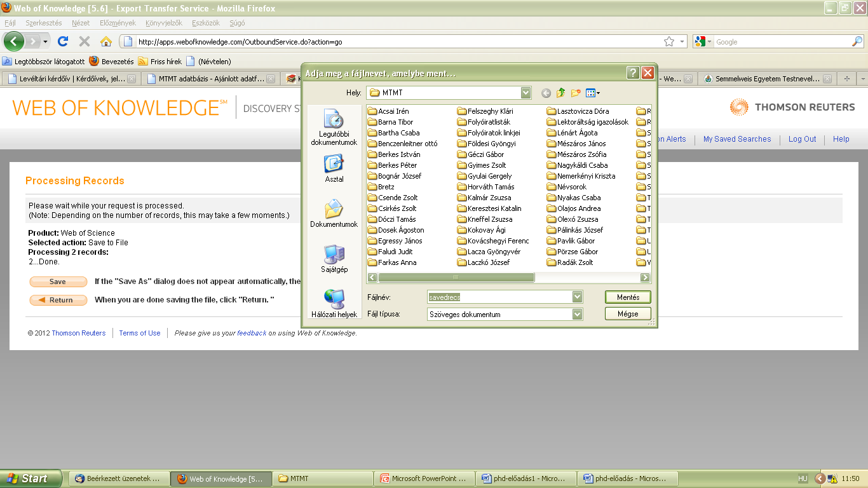
Task: Select Hálózati helyek in places bar
Action: point(334,304)
